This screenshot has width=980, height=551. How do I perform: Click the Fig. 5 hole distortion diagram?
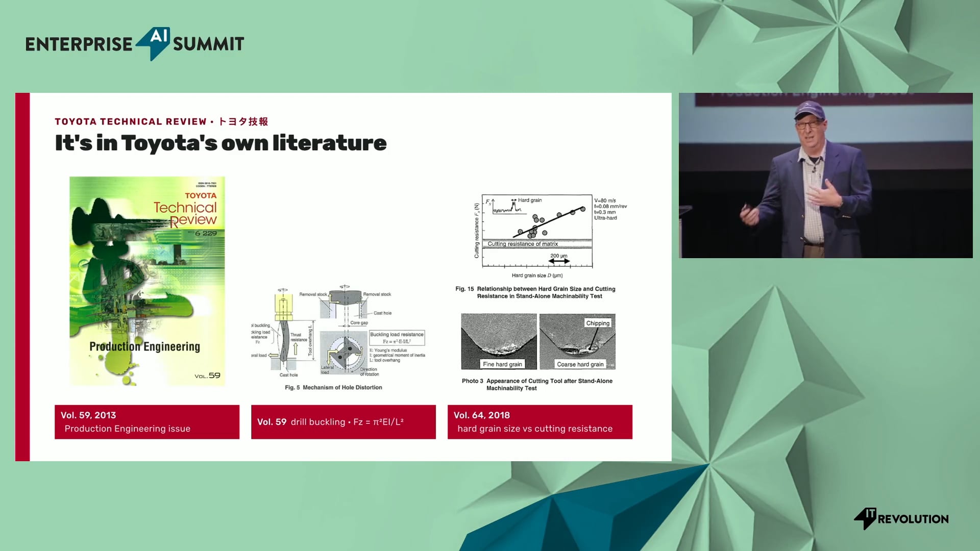(x=338, y=333)
